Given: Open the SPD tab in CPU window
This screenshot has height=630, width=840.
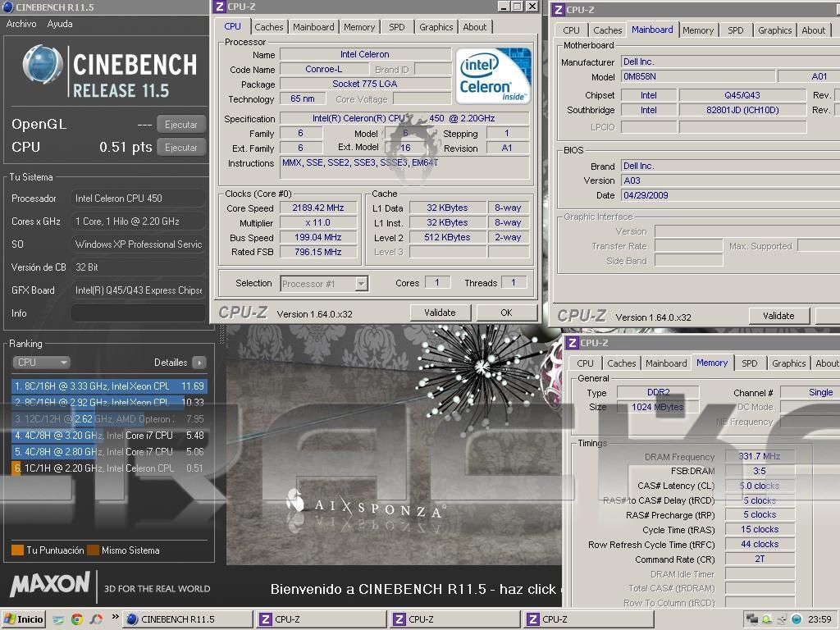Looking at the screenshot, I should tap(397, 27).
